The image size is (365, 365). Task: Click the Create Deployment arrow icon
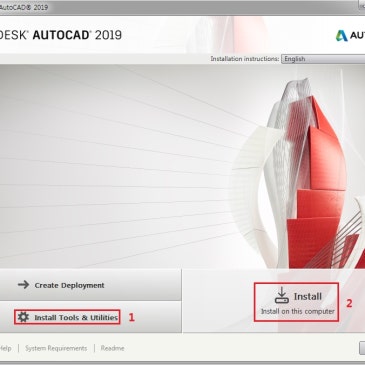pyautogui.click(x=23, y=285)
